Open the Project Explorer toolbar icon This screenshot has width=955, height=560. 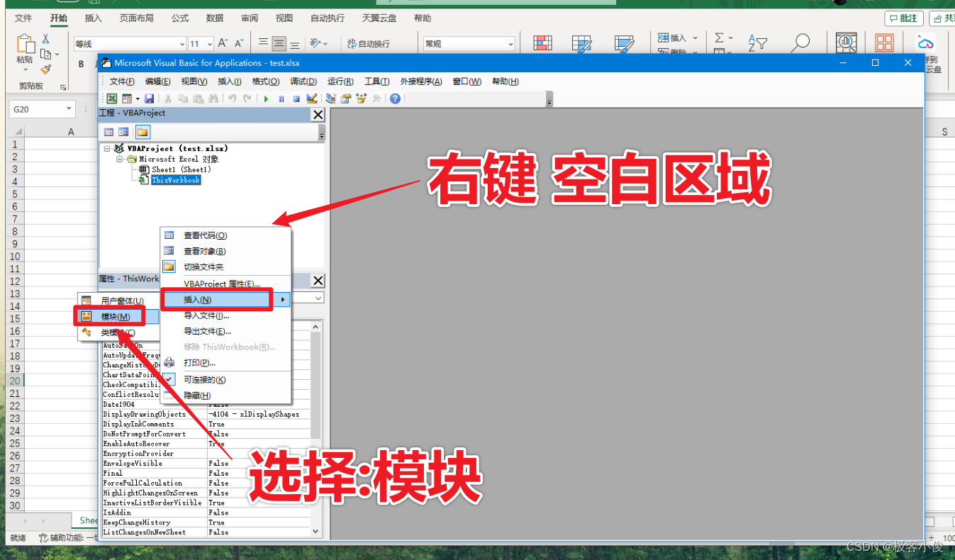point(331,99)
